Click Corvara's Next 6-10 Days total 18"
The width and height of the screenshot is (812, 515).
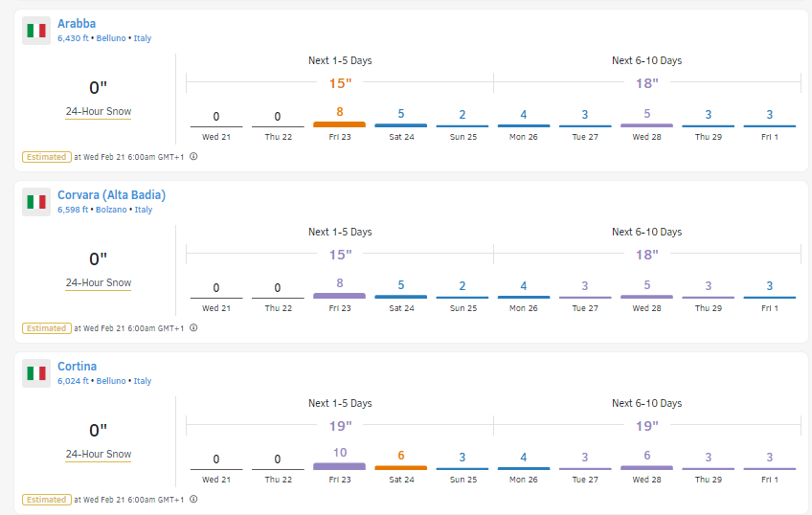coord(647,255)
